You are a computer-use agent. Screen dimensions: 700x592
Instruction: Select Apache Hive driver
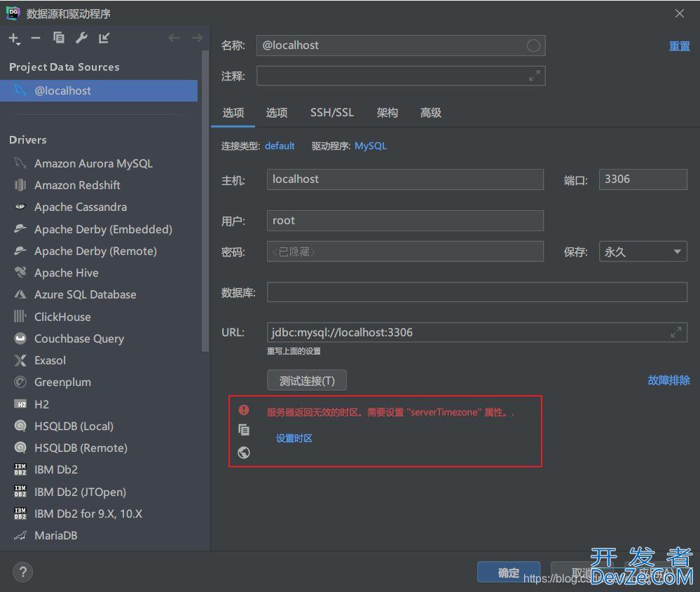[100, 273]
